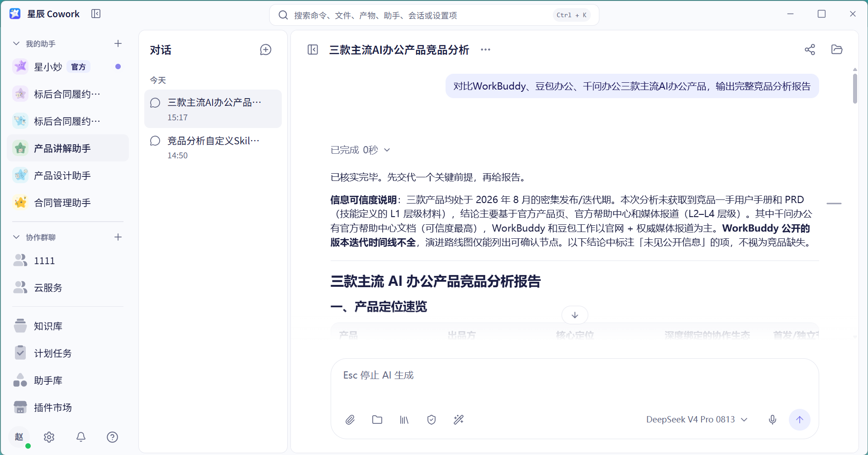Open group chat 1111
The image size is (868, 455).
click(x=68, y=261)
